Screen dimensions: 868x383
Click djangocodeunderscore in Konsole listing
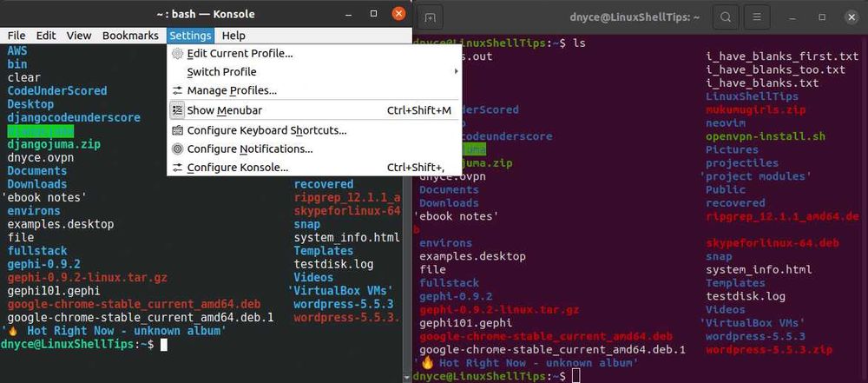click(x=74, y=117)
